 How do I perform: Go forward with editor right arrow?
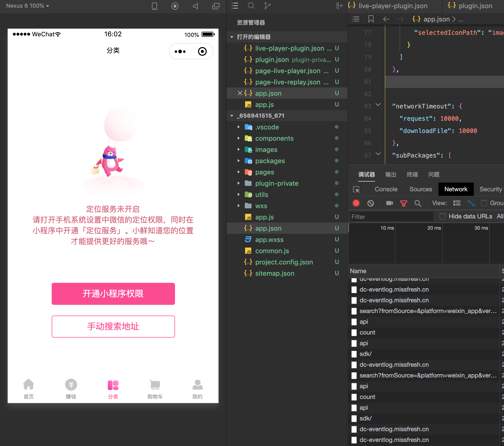(401, 19)
